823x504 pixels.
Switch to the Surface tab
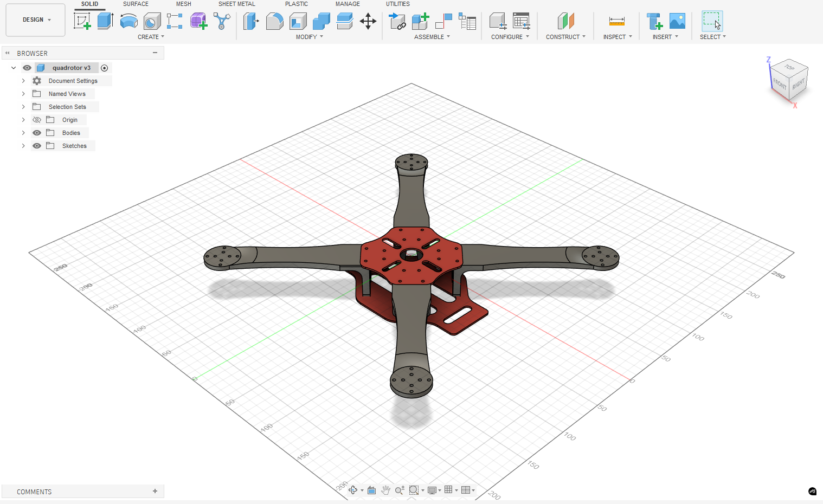coord(136,4)
